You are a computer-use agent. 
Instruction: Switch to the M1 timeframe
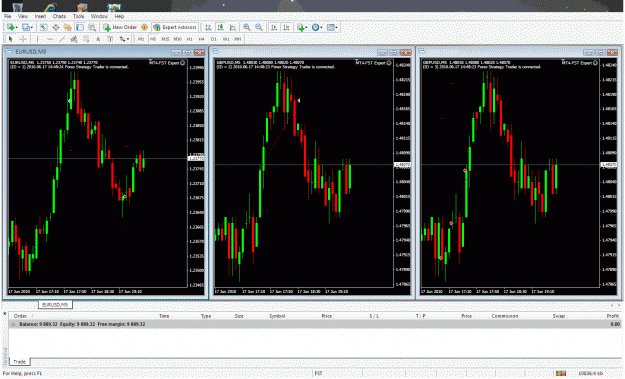point(141,39)
